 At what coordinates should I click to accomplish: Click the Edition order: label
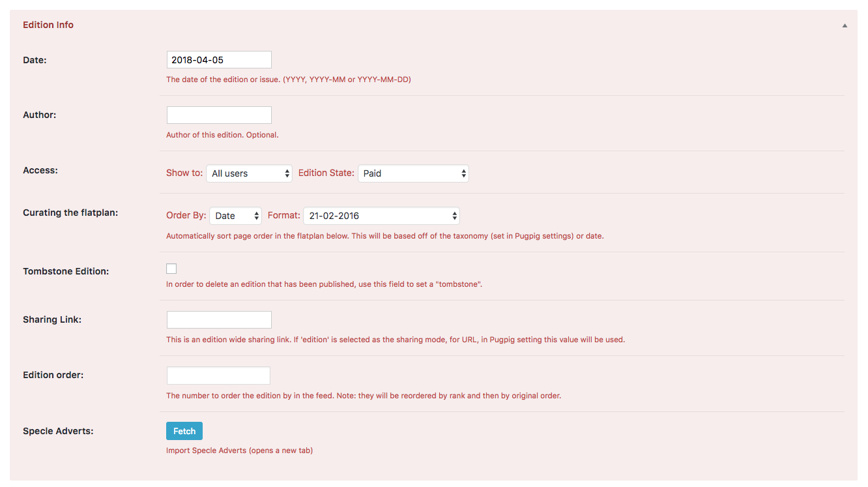click(53, 376)
